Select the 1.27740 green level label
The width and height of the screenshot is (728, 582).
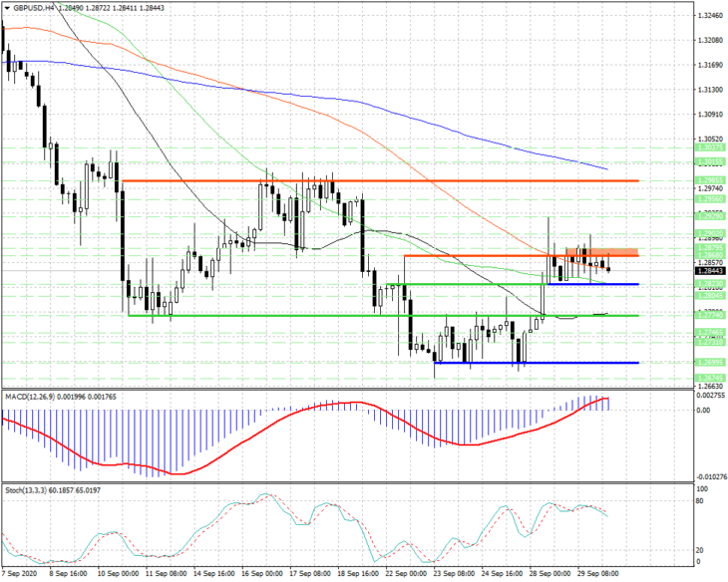point(709,315)
